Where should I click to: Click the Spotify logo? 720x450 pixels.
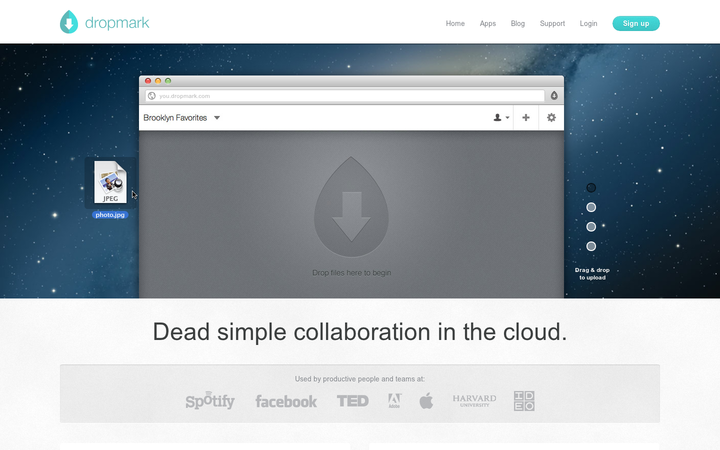pyautogui.click(x=210, y=400)
